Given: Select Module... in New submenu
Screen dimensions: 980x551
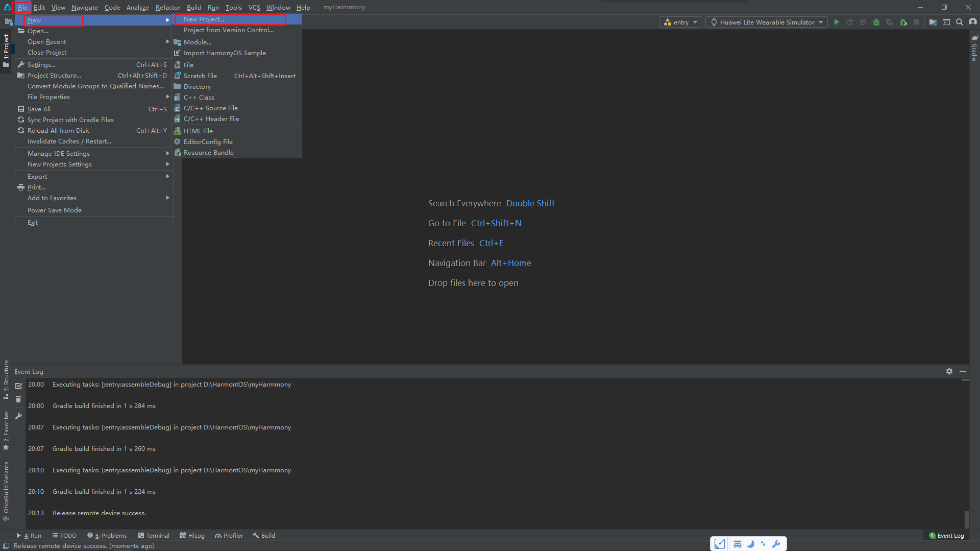Looking at the screenshot, I should pos(237,42).
